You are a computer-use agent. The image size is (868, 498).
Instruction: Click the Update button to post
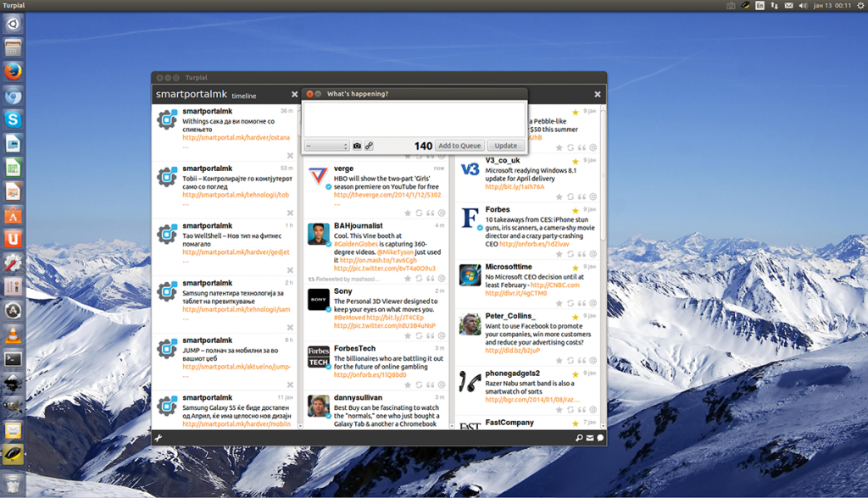tap(506, 145)
